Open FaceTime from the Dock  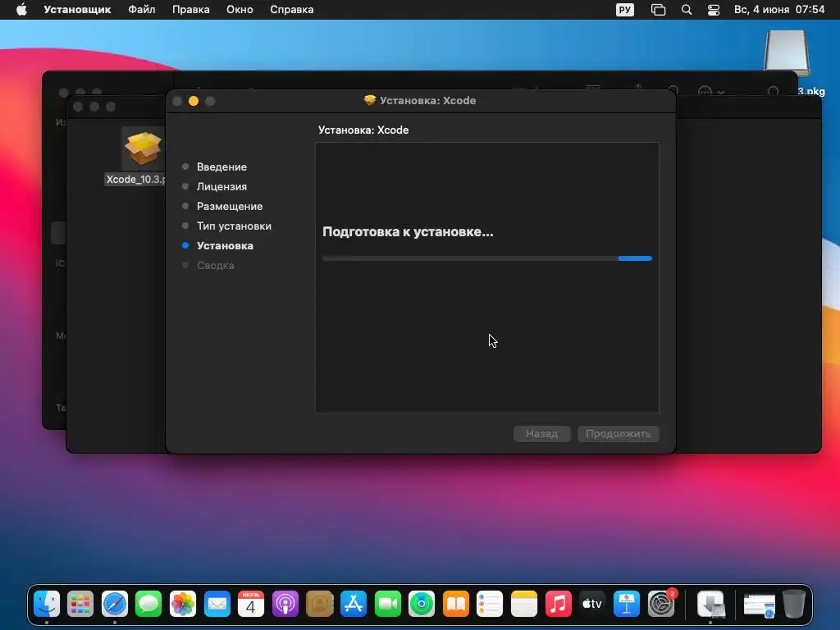388,605
